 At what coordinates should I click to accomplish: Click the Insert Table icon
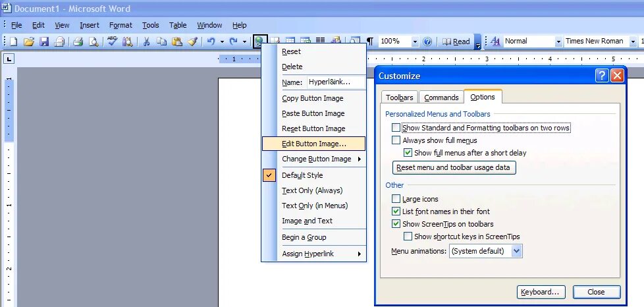290,41
